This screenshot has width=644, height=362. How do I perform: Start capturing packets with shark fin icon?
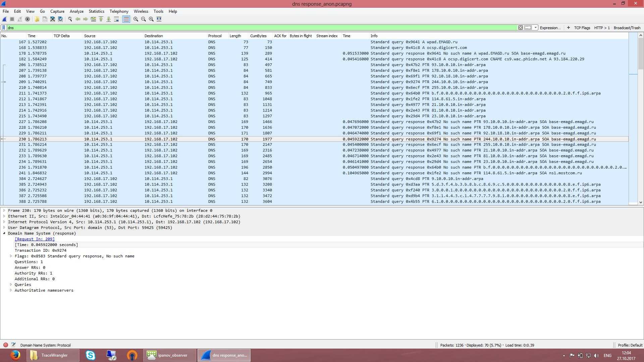[x=4, y=19]
